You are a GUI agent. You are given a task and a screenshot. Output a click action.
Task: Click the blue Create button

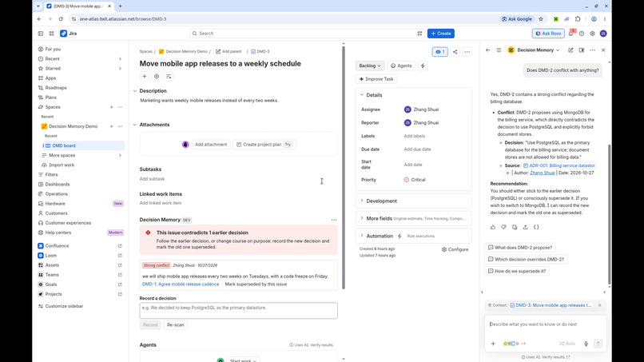[x=441, y=34]
